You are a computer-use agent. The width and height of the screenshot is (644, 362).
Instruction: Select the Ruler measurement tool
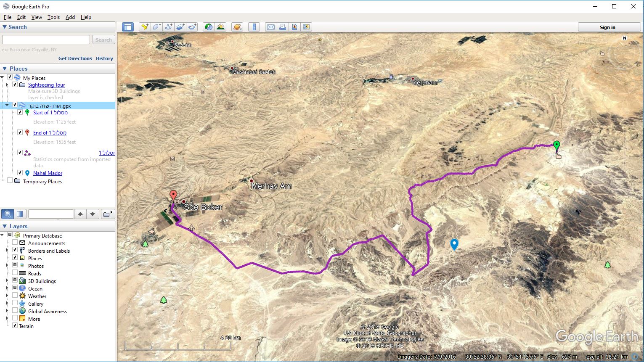[x=254, y=27]
